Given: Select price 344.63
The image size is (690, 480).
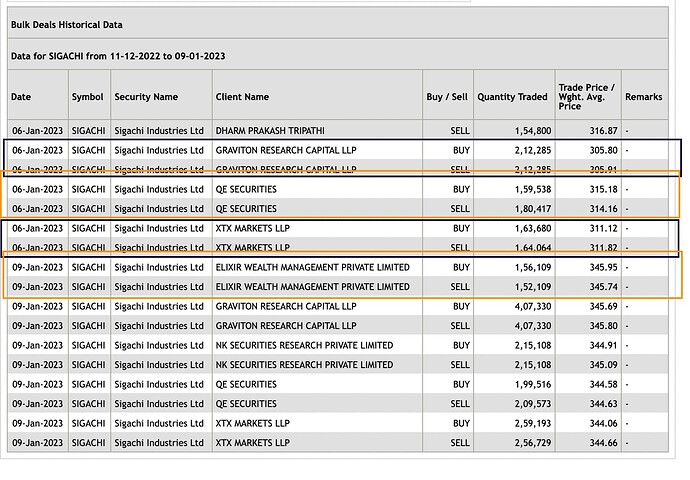Looking at the screenshot, I should (x=603, y=404).
